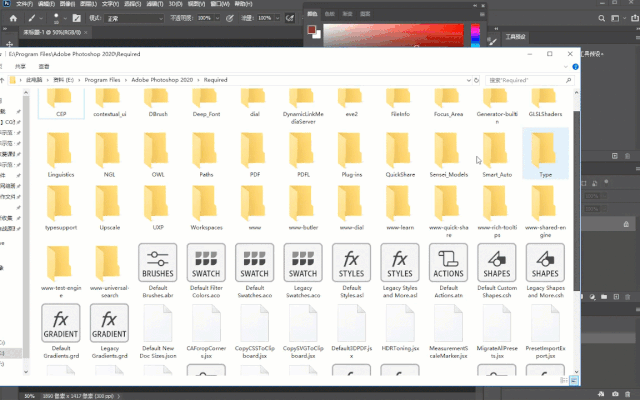Select the Brush tool icon in options bar

pos(31,18)
